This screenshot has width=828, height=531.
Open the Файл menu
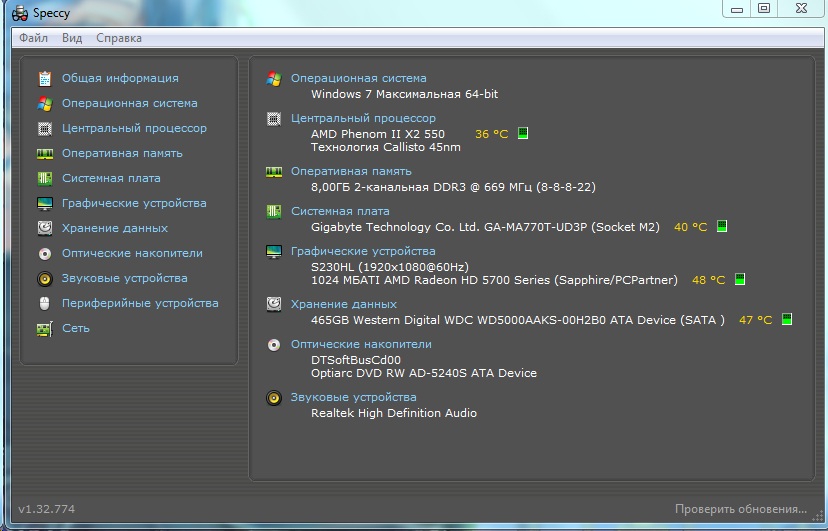click(x=33, y=38)
